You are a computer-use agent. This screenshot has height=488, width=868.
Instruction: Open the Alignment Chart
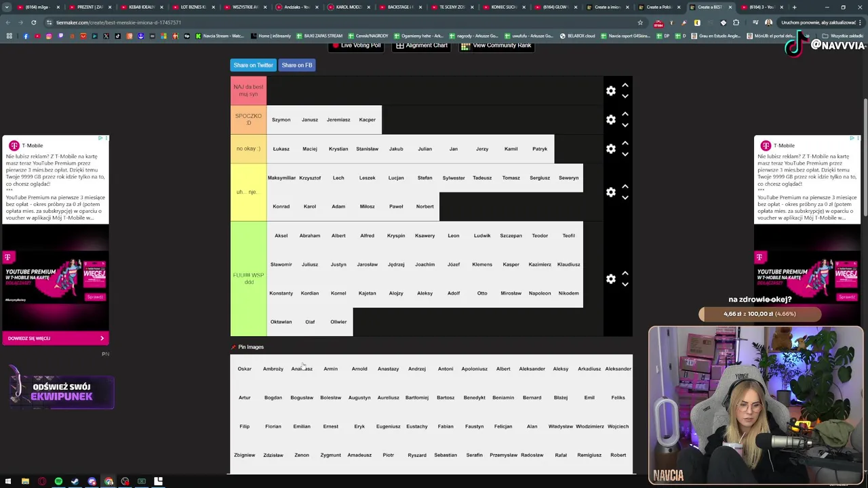pyautogui.click(x=422, y=46)
